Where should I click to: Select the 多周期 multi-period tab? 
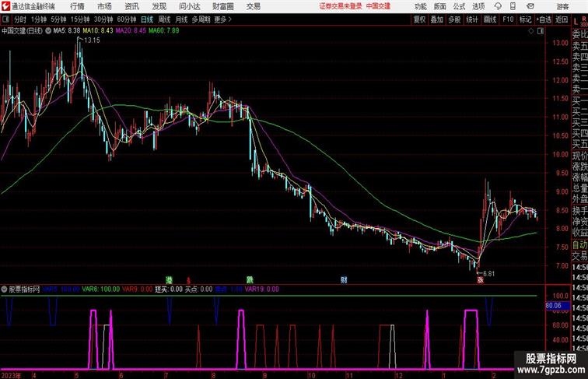[x=201, y=19]
